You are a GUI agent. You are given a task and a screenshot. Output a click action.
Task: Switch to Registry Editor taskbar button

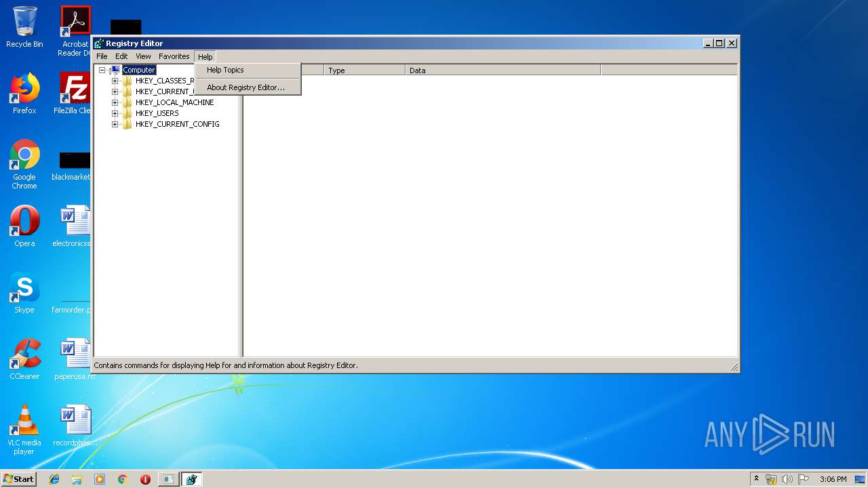pyautogui.click(x=191, y=479)
